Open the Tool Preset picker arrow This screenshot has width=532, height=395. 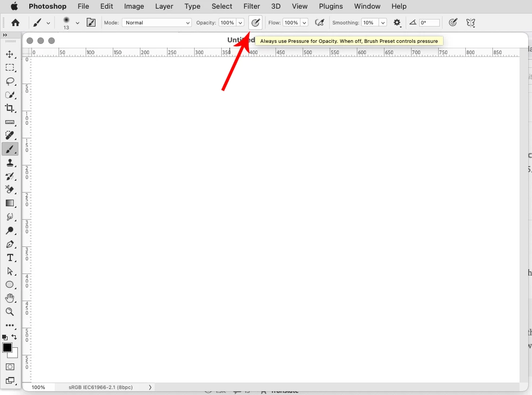click(x=48, y=23)
